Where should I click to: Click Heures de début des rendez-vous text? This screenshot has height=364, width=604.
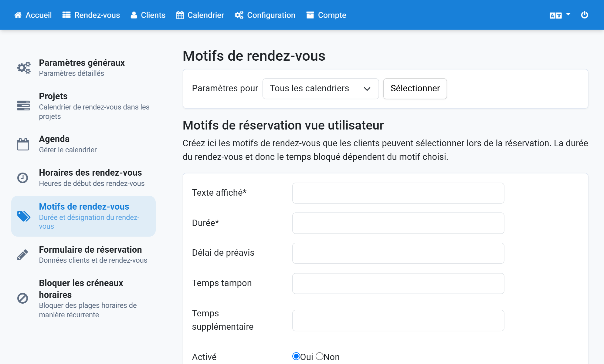[x=92, y=184]
